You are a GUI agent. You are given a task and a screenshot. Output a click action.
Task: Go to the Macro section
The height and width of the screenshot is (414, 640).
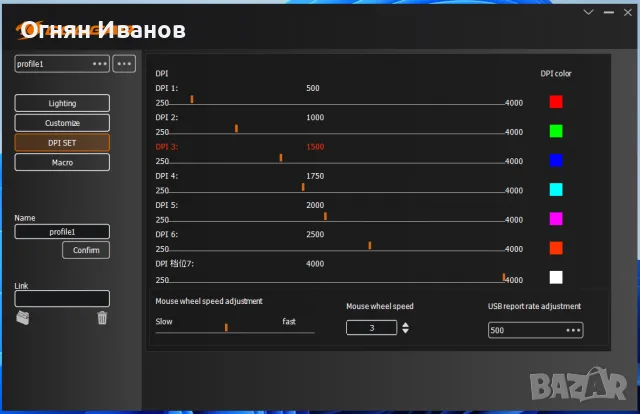[x=62, y=162]
